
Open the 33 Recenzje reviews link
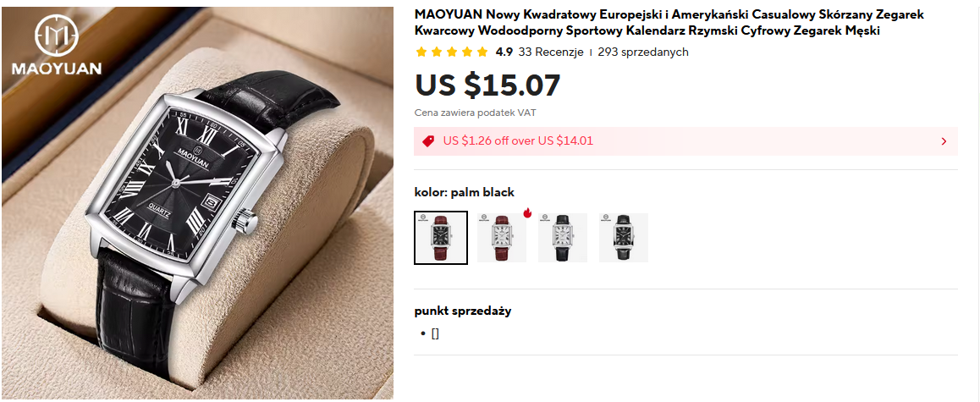[x=551, y=52]
